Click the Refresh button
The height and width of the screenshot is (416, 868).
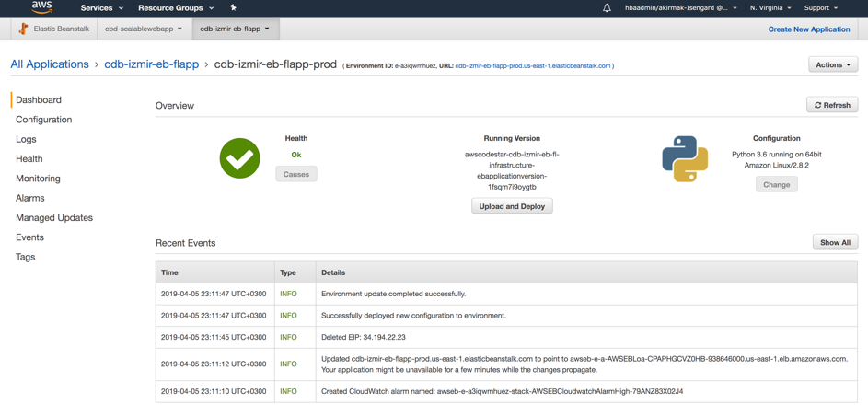click(832, 105)
